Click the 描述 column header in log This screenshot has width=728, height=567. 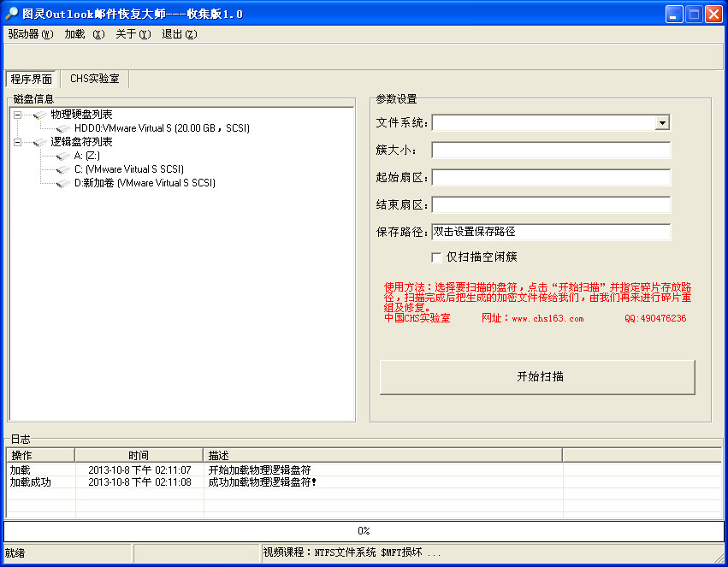pos(383,456)
